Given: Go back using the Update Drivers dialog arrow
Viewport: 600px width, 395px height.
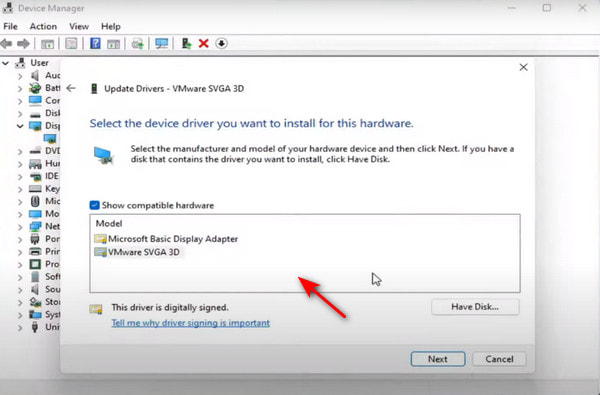Looking at the screenshot, I should pos(71,88).
